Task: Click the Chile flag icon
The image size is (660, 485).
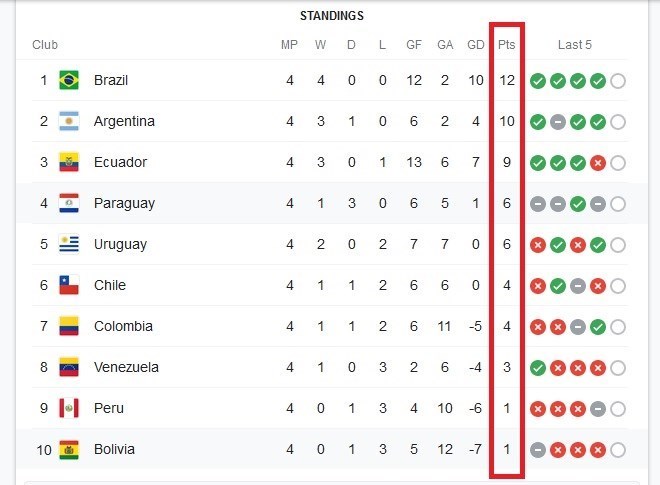Action: click(69, 285)
